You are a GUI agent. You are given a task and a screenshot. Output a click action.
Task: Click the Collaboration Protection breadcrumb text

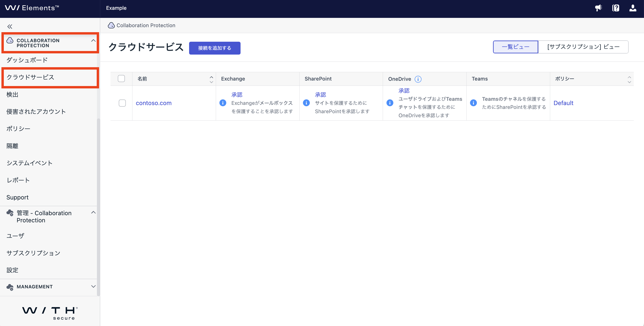click(x=146, y=25)
